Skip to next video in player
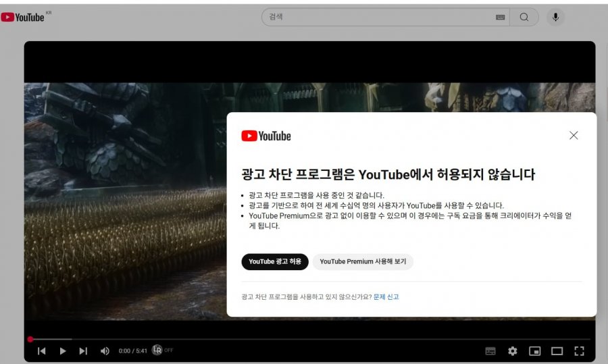This screenshot has width=608, height=364. pyautogui.click(x=83, y=350)
